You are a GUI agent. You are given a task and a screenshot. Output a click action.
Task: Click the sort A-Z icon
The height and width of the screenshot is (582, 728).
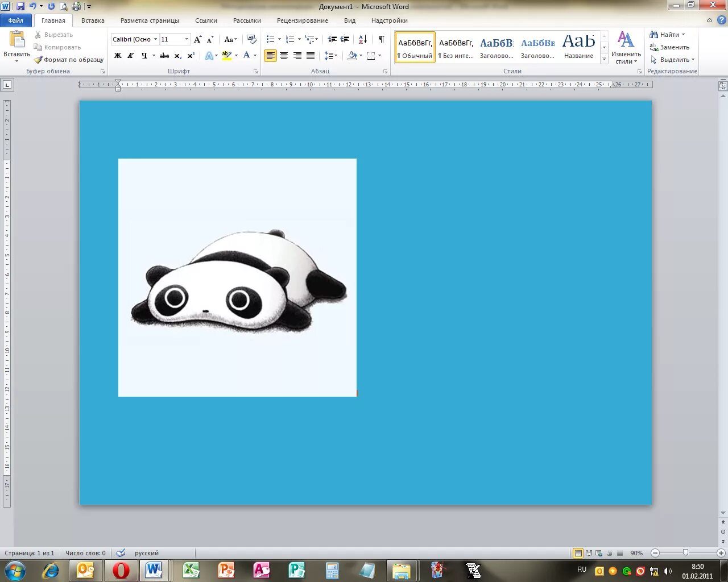(363, 39)
